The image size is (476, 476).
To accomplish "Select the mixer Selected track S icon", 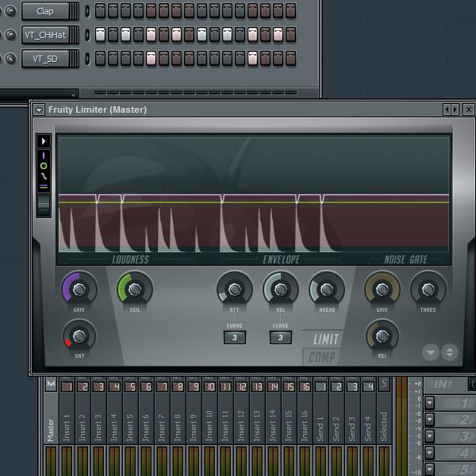I will (x=384, y=384).
